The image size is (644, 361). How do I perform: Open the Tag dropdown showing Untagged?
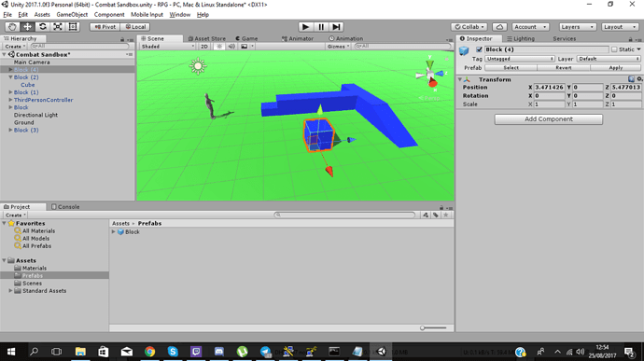[x=520, y=59]
